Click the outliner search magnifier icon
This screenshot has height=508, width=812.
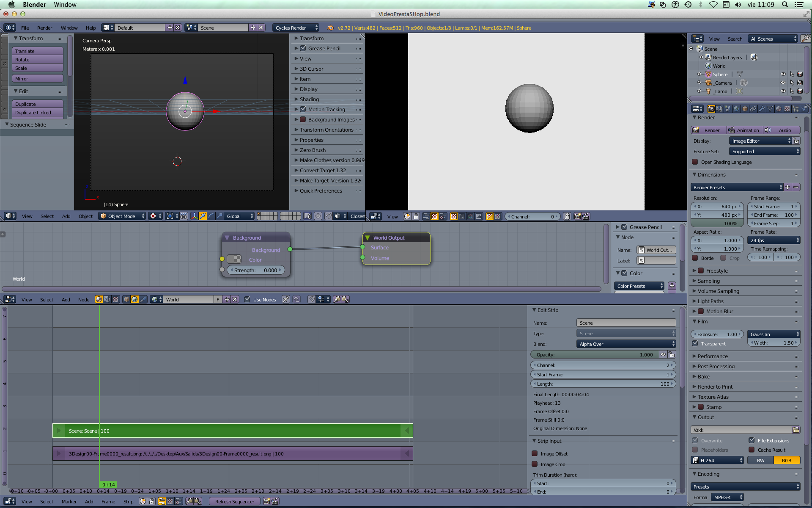point(805,39)
